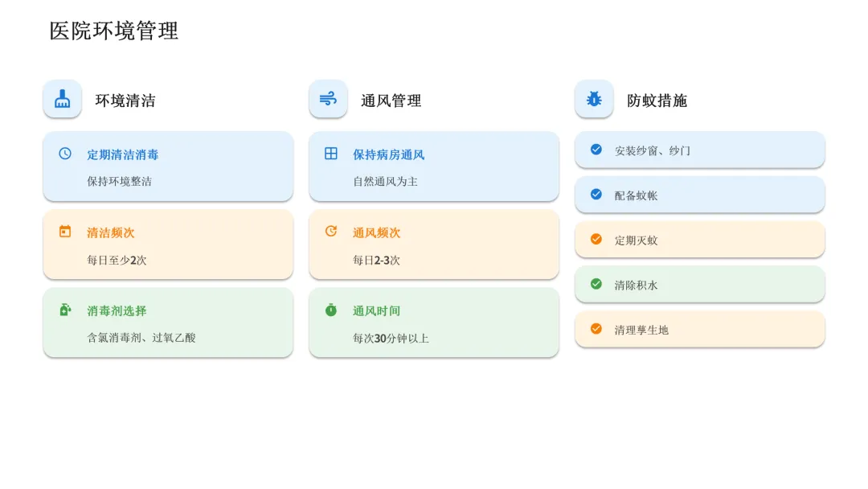Click the calendar icon in 清洁频次 card

coord(65,232)
